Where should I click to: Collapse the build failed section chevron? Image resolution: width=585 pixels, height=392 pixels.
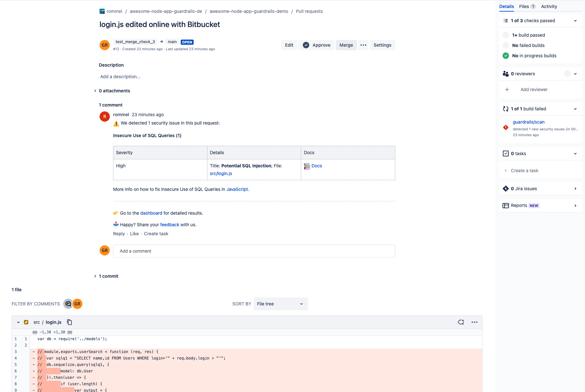click(575, 109)
